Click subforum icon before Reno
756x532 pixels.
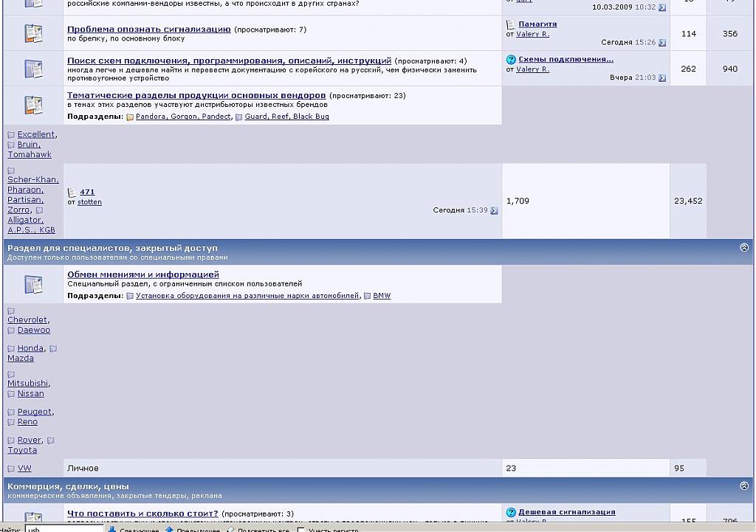pos(11,422)
